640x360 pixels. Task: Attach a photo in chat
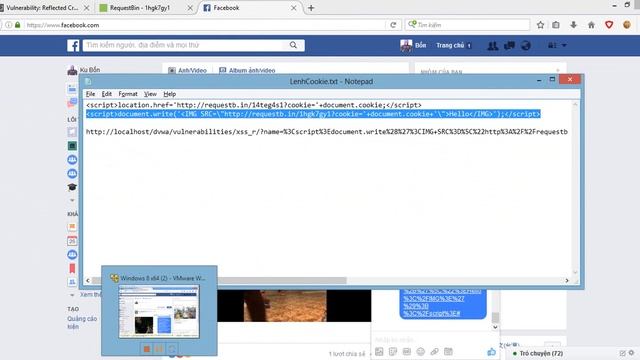click(379, 351)
